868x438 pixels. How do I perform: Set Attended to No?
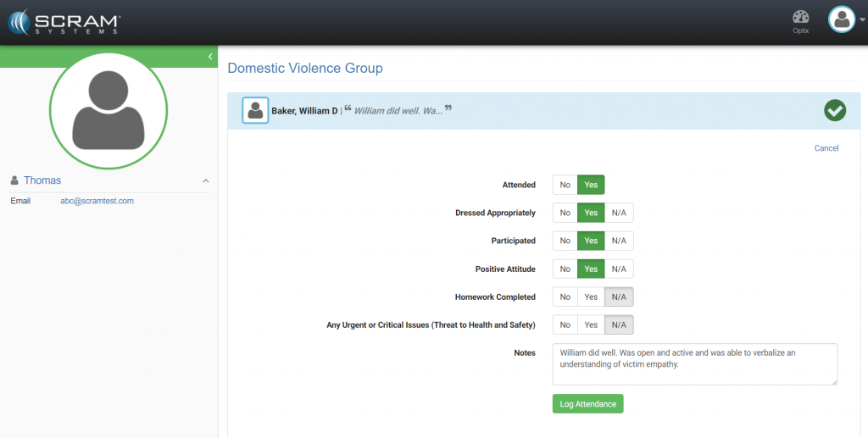click(x=565, y=185)
